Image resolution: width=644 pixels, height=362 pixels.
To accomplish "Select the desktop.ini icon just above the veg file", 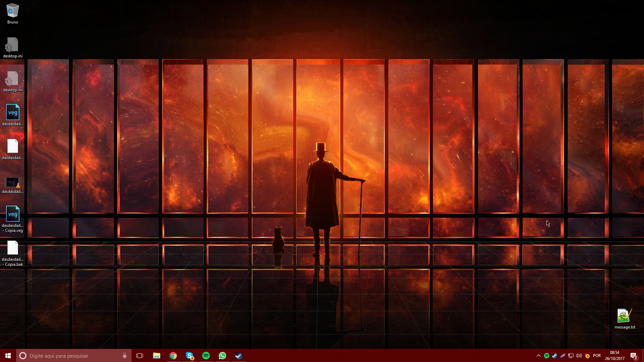I will coord(13,82).
